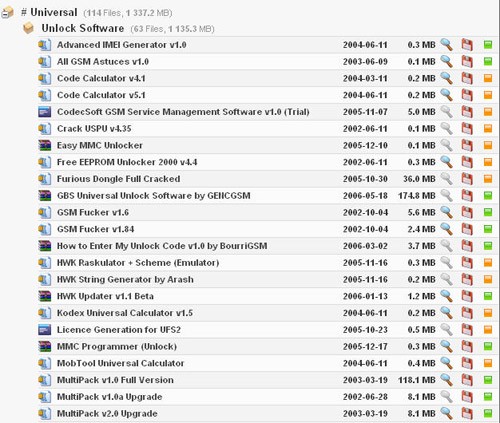The height and width of the screenshot is (423, 500).
Task: Click orange square for HWK Raskulator + Scheme
Action: (488, 263)
